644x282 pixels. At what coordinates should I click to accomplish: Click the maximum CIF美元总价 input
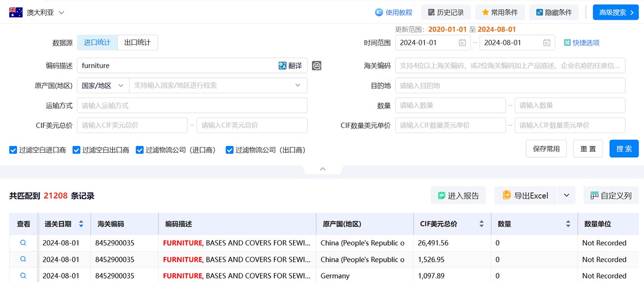point(252,125)
